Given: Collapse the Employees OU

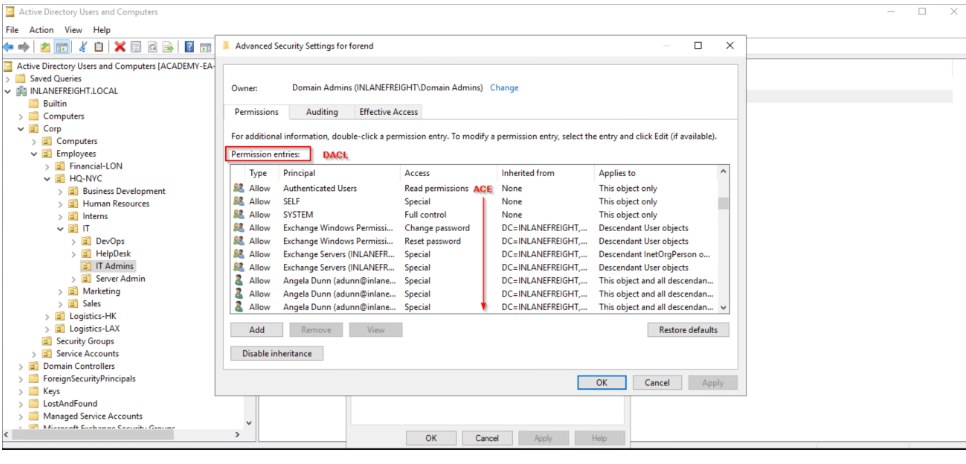Looking at the screenshot, I should [x=34, y=154].
